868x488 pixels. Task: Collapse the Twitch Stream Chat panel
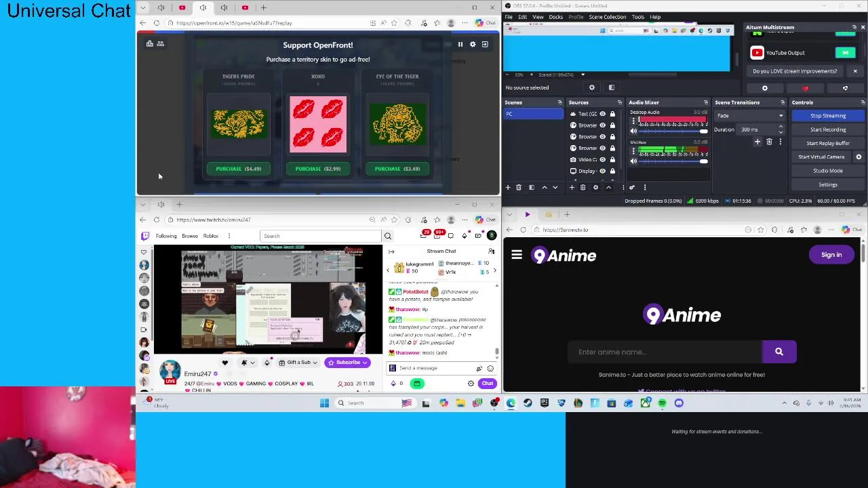tap(391, 251)
